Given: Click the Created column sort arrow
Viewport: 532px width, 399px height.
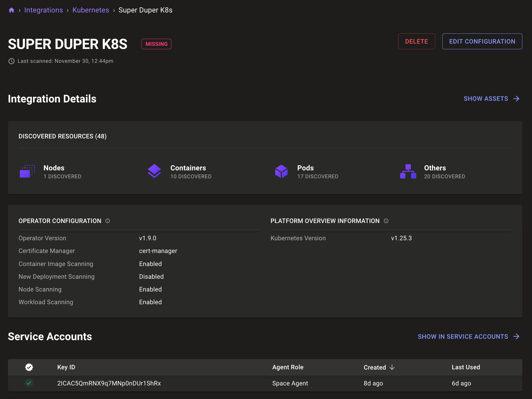Looking at the screenshot, I should coord(392,367).
